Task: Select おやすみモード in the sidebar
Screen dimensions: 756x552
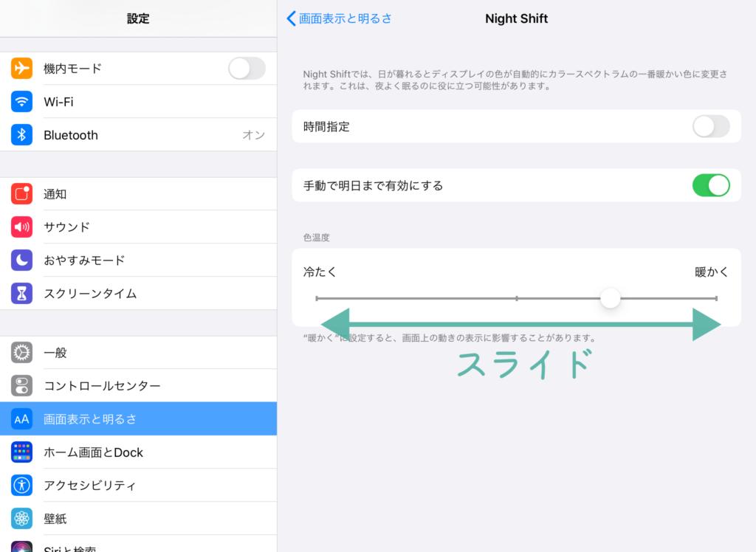Action: click(138, 261)
